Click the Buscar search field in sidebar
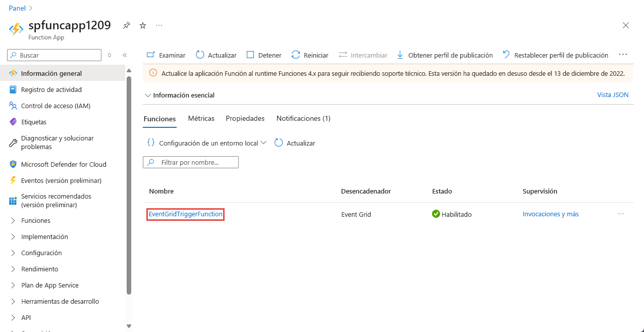Viewport: 644px width, 332px height. click(55, 55)
